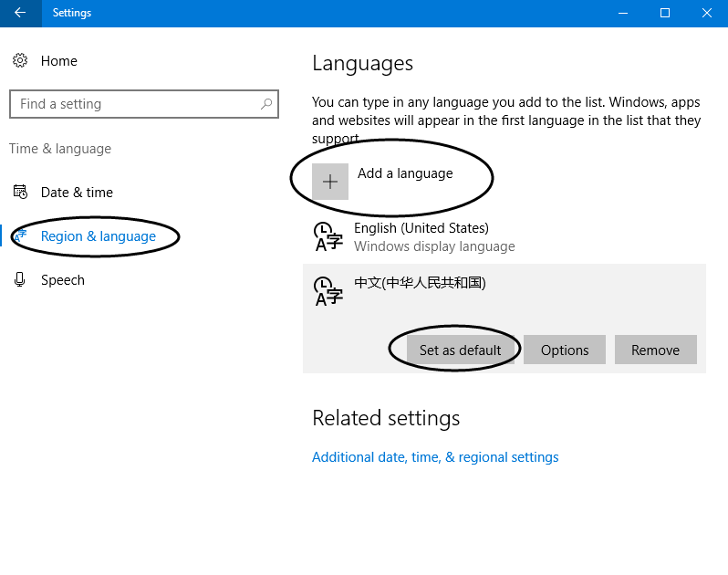Image resolution: width=728 pixels, height=575 pixels.
Task: Click the Home gear icon
Action: (x=20, y=60)
